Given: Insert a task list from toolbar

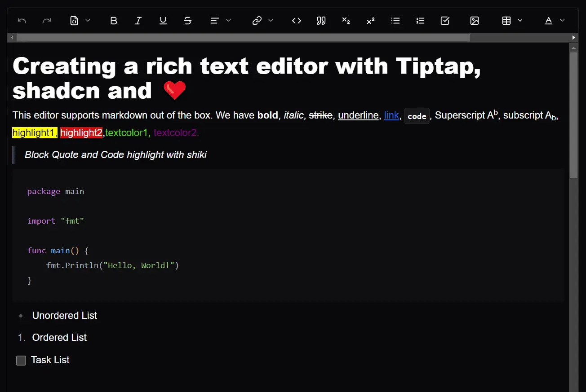Looking at the screenshot, I should click(445, 20).
